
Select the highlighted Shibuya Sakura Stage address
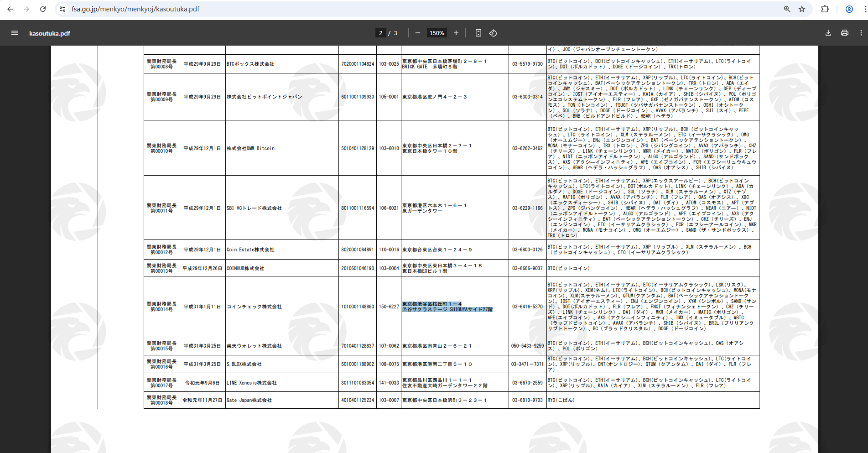pos(447,307)
